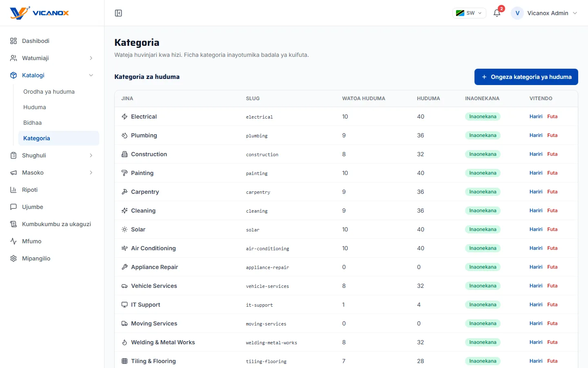Click the Solar sun icon

click(x=125, y=229)
